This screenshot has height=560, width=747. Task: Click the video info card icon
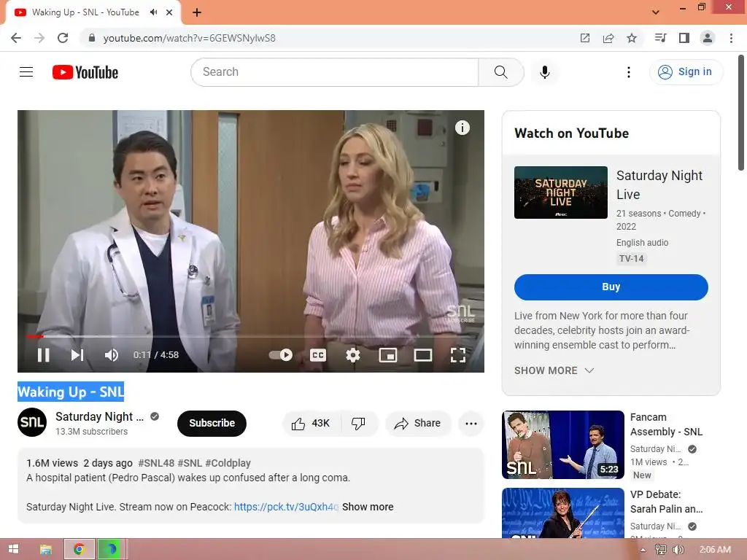(x=462, y=128)
